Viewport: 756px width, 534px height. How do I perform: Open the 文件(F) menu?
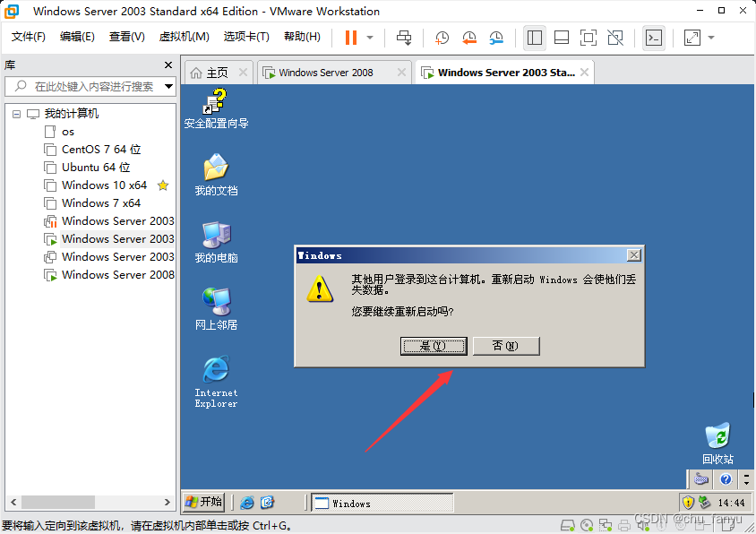[28, 37]
